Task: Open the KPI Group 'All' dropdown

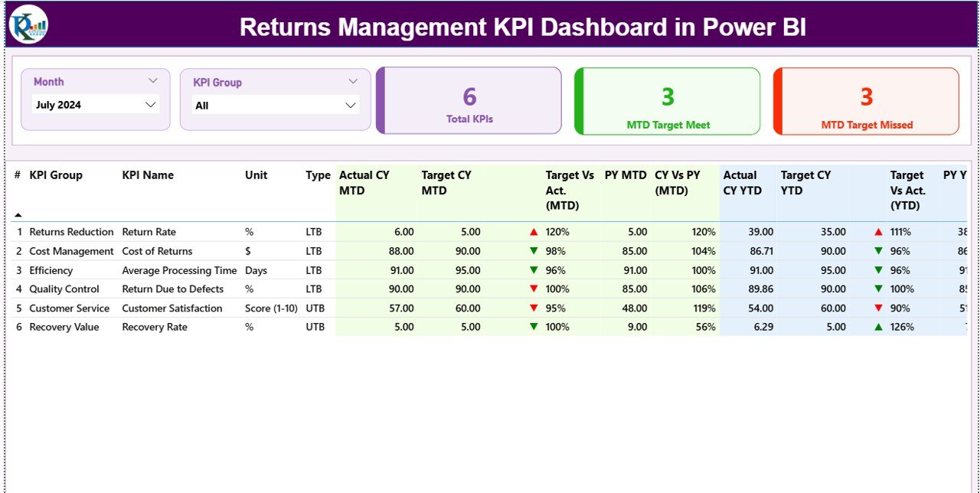Action: [351, 105]
